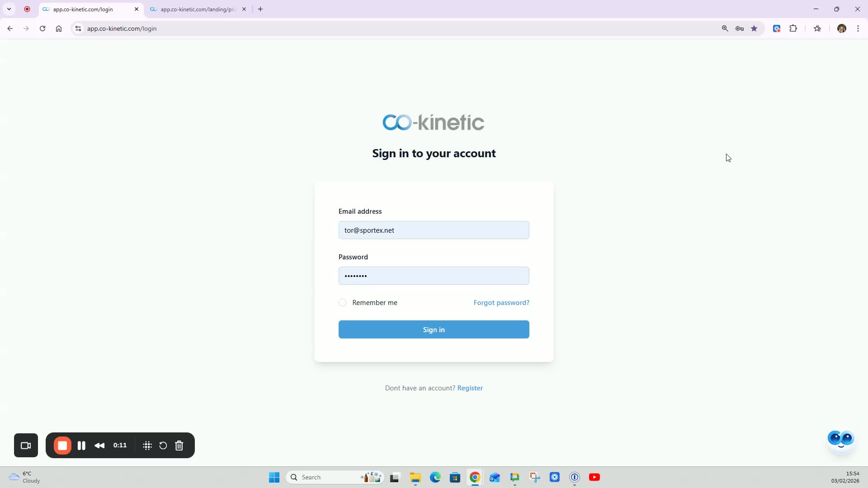Open the browser home page
Image resolution: width=868 pixels, height=488 pixels.
[59, 28]
